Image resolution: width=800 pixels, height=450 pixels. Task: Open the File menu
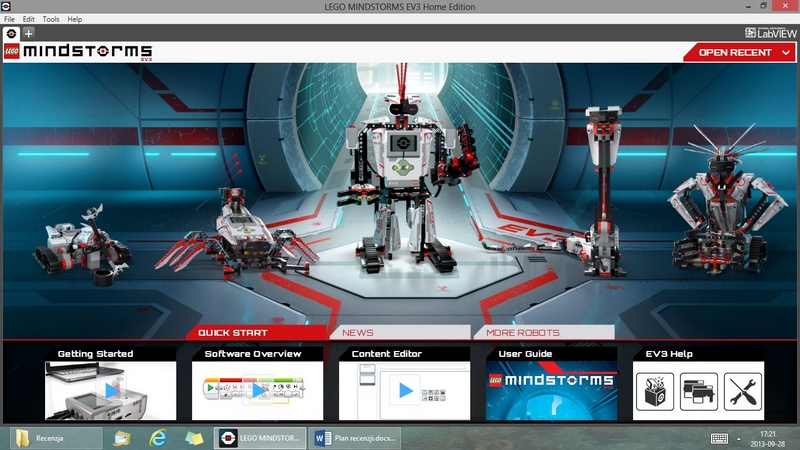click(x=9, y=19)
